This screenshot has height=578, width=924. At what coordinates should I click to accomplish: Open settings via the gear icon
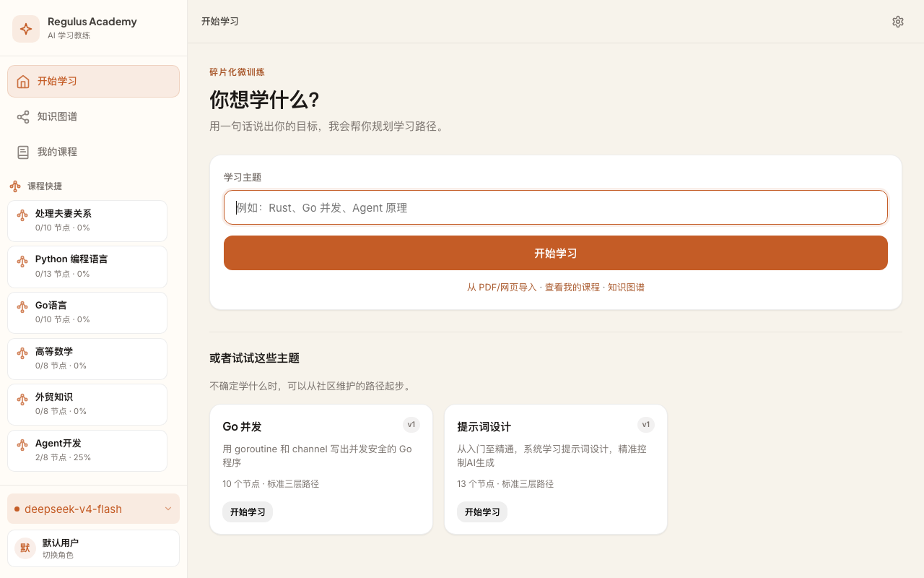tap(898, 22)
